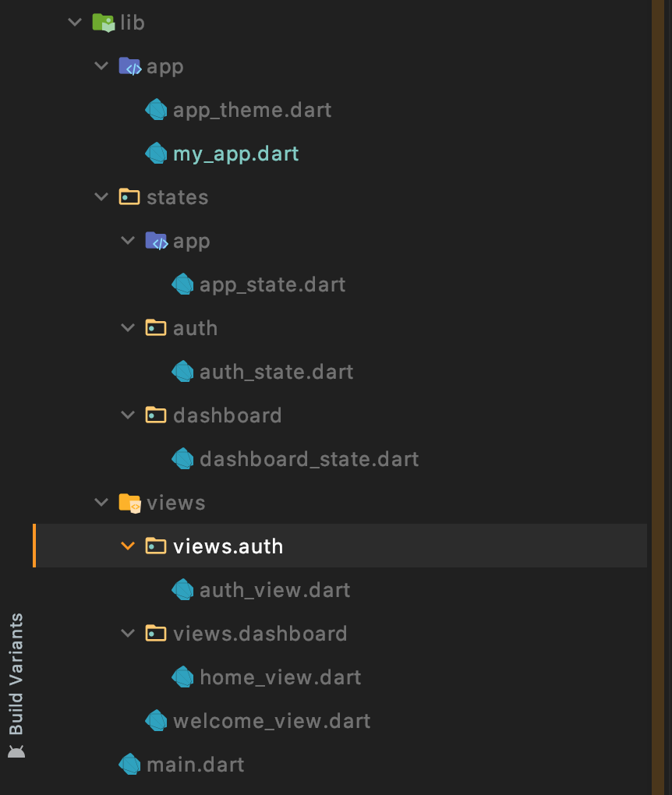The height and width of the screenshot is (795, 672).
Task: Click the views folder icon
Action: [x=129, y=503]
